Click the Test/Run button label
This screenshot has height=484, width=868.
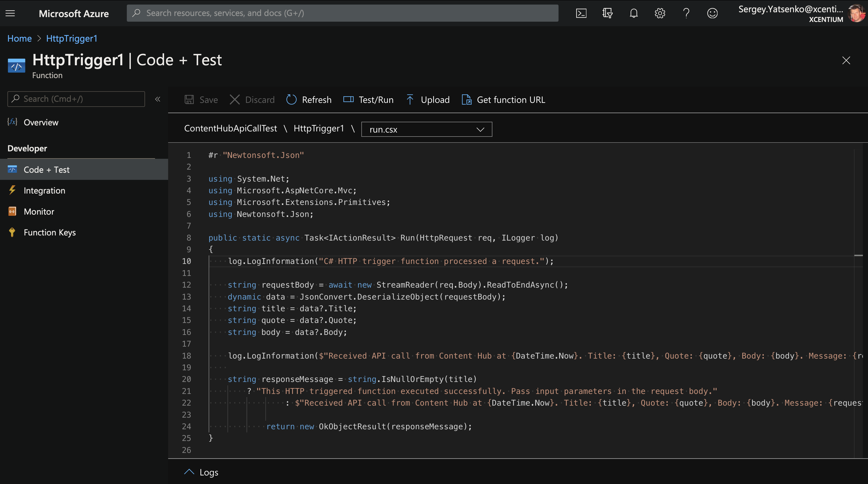click(x=376, y=100)
